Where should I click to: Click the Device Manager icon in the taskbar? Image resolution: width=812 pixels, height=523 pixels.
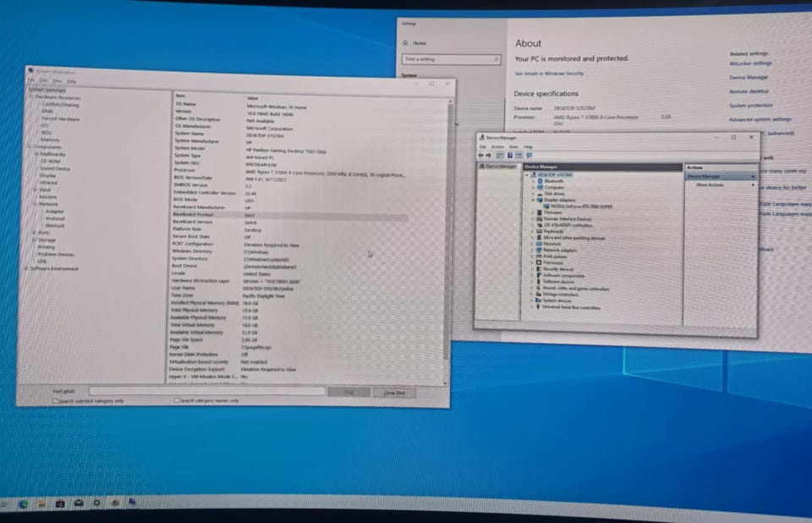coord(115,503)
